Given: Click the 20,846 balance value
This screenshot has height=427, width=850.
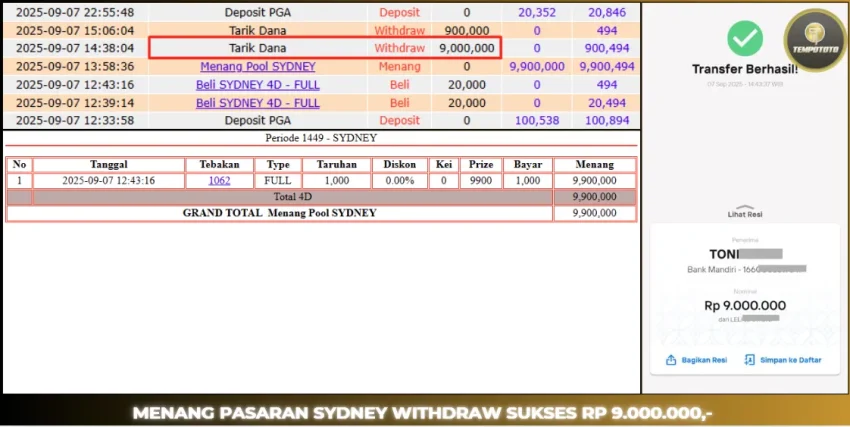Looking at the screenshot, I should 607,12.
